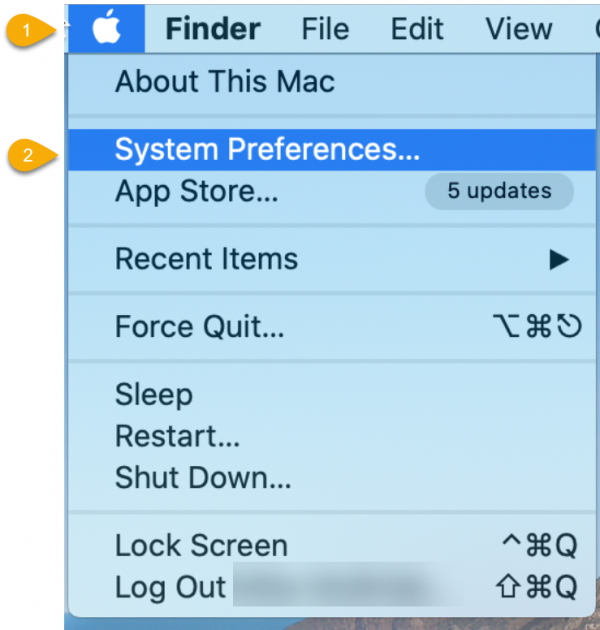This screenshot has height=630, width=600.
Task: Open the Edit menu in menu bar
Action: 417,29
